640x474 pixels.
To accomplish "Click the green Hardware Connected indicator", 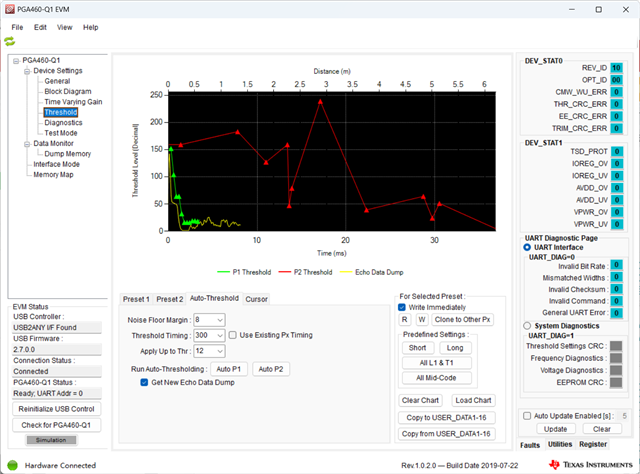I will tap(13, 465).
